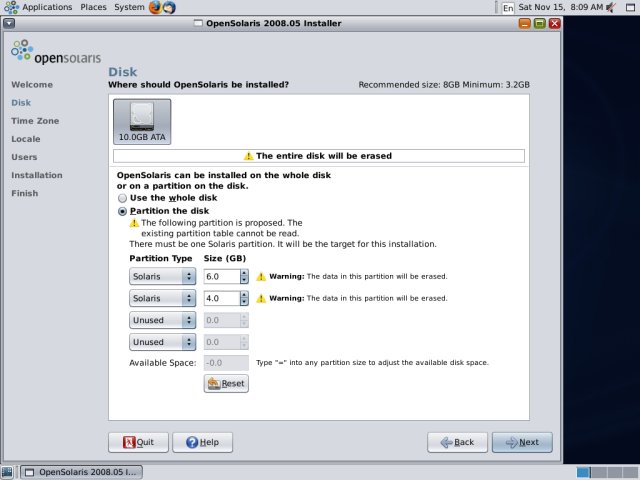
Task: Click the 6.0 size input field
Action: (222, 276)
